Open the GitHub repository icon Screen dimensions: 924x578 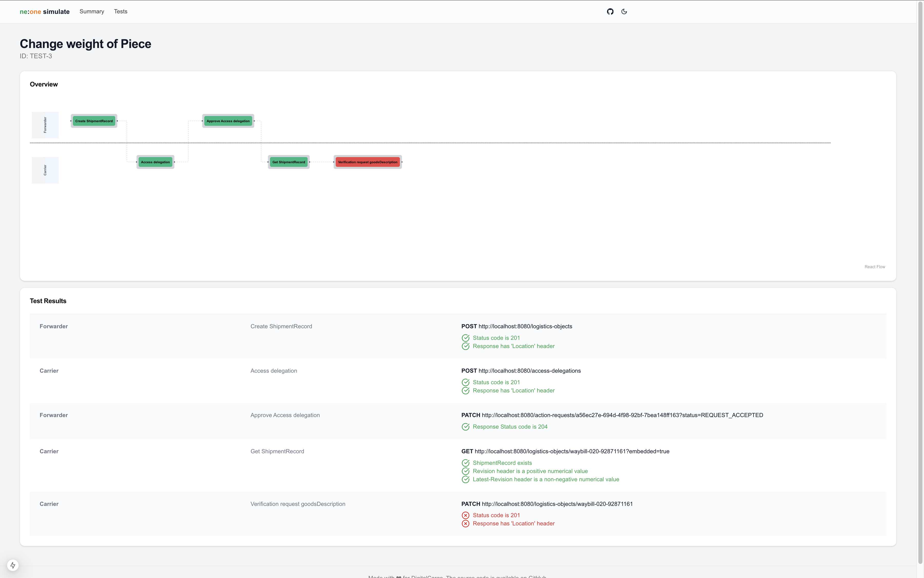point(610,12)
